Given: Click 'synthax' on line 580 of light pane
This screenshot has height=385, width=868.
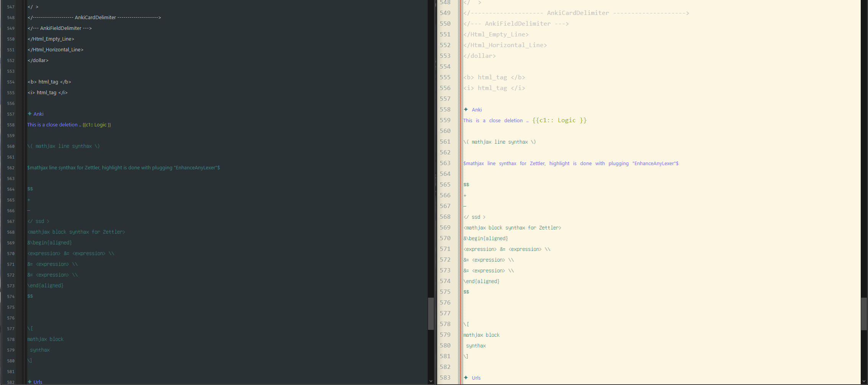Looking at the screenshot, I should (x=476, y=346).
